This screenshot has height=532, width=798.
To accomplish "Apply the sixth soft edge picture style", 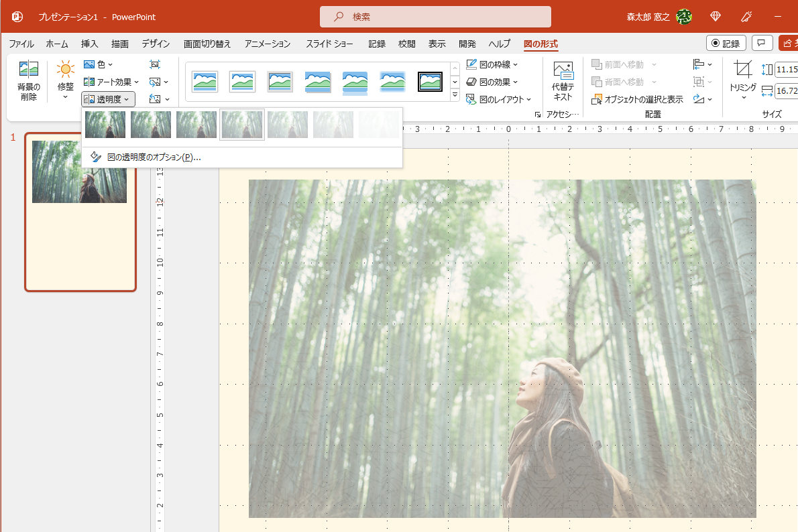I will click(392, 81).
